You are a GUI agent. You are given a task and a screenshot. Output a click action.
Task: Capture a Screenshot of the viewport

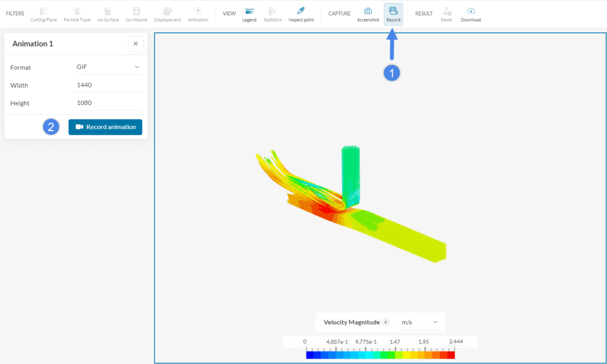[368, 13]
